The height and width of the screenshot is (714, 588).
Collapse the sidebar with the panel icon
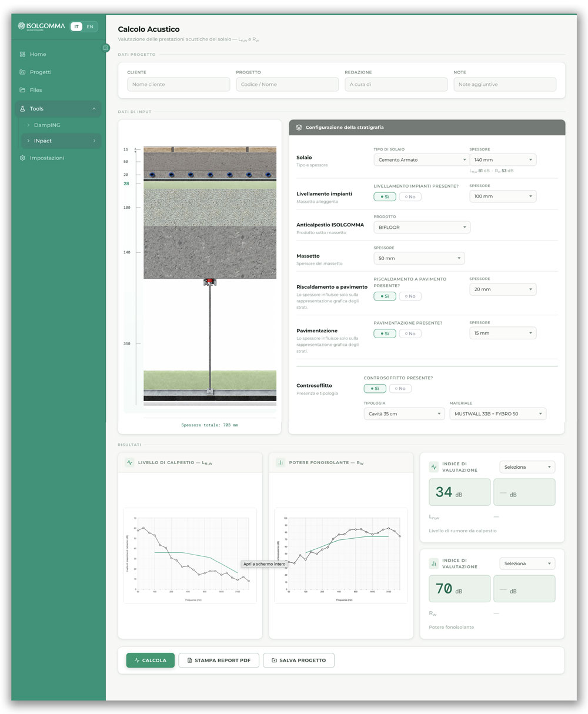[106, 48]
